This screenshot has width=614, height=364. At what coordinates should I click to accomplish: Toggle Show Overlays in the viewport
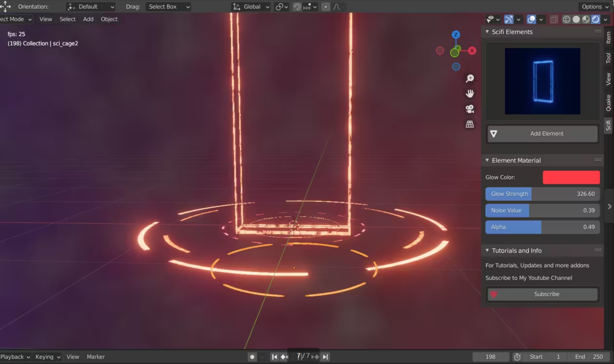[531, 19]
